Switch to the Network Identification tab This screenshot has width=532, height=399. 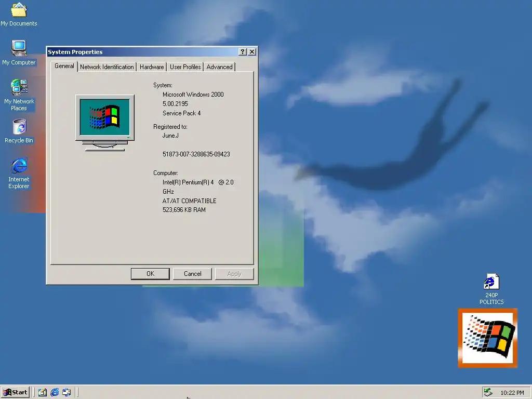tap(107, 67)
